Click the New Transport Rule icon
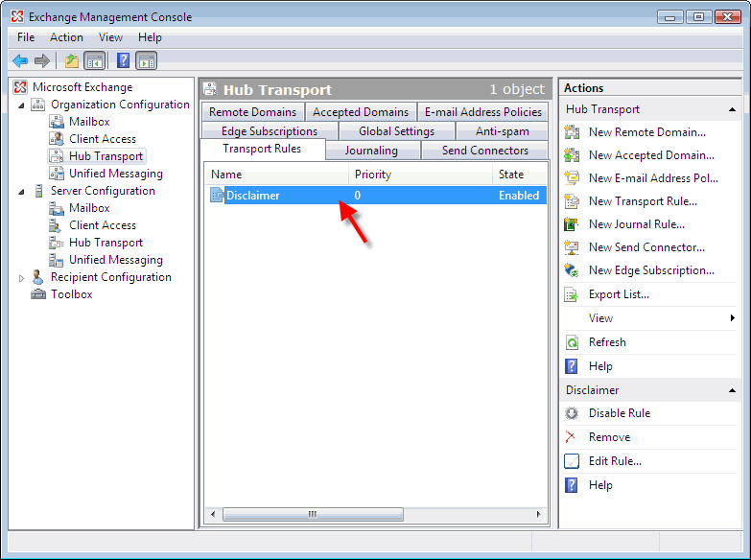 tap(572, 201)
